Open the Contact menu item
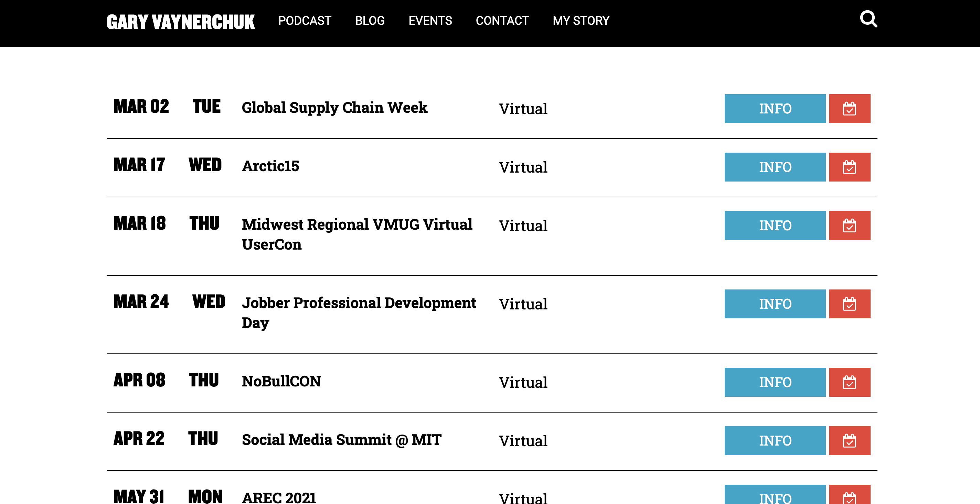This screenshot has width=980, height=504. point(502,21)
